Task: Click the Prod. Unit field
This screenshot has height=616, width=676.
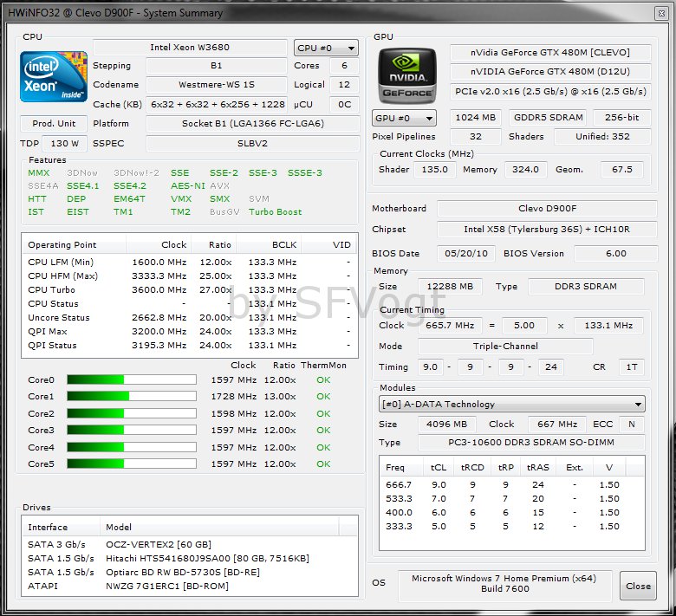Action: point(54,123)
